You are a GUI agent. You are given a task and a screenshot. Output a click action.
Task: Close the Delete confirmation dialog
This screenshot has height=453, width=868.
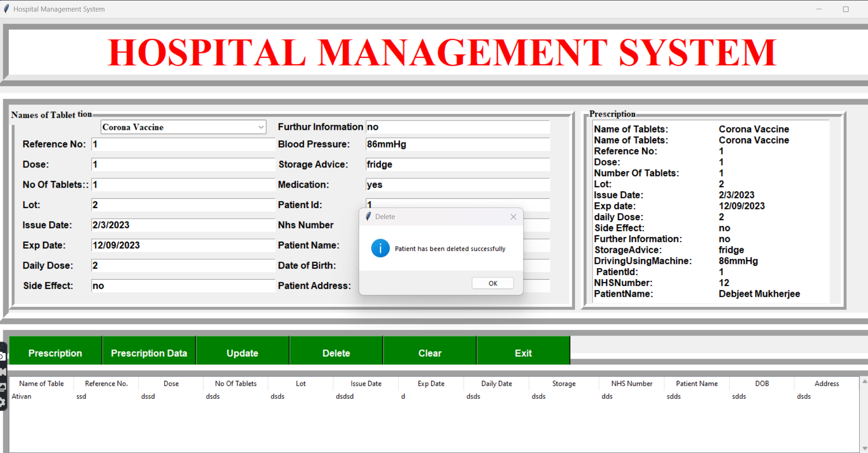pyautogui.click(x=513, y=216)
